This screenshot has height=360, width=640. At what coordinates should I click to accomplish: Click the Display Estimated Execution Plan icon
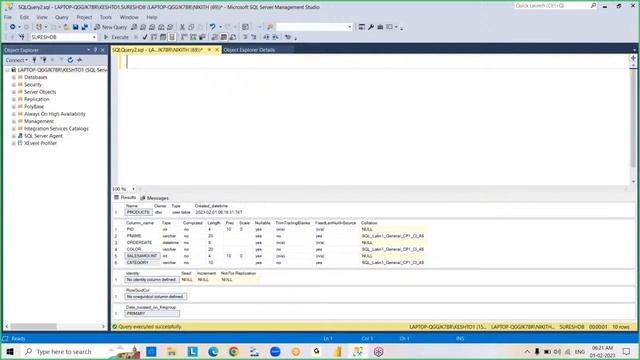[154, 37]
